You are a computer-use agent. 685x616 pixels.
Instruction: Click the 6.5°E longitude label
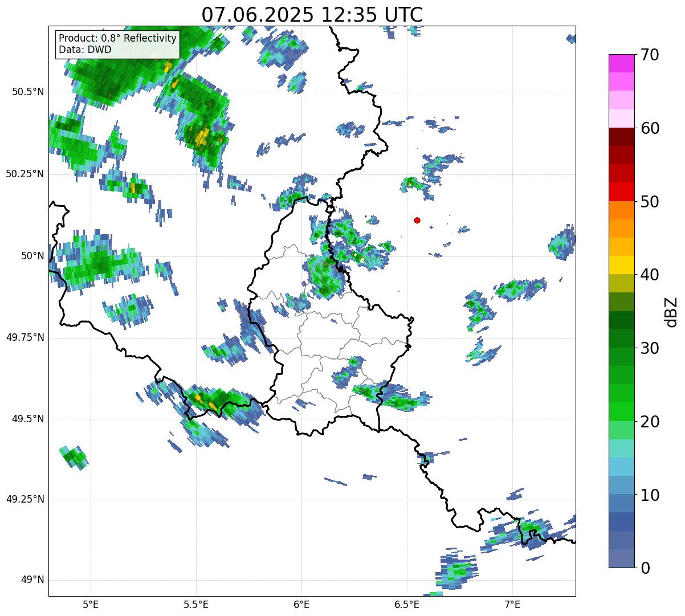pyautogui.click(x=407, y=604)
